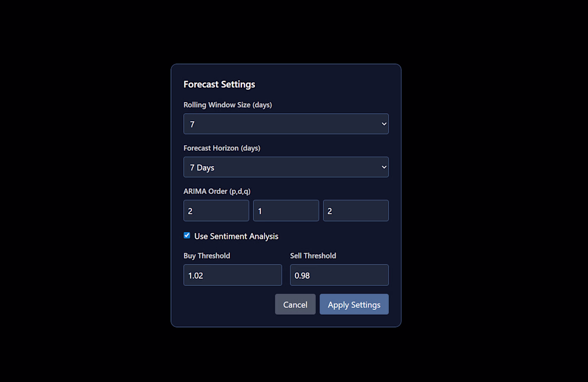Click the Use Sentiment Analysis label text
The height and width of the screenshot is (382, 588).
(x=236, y=236)
